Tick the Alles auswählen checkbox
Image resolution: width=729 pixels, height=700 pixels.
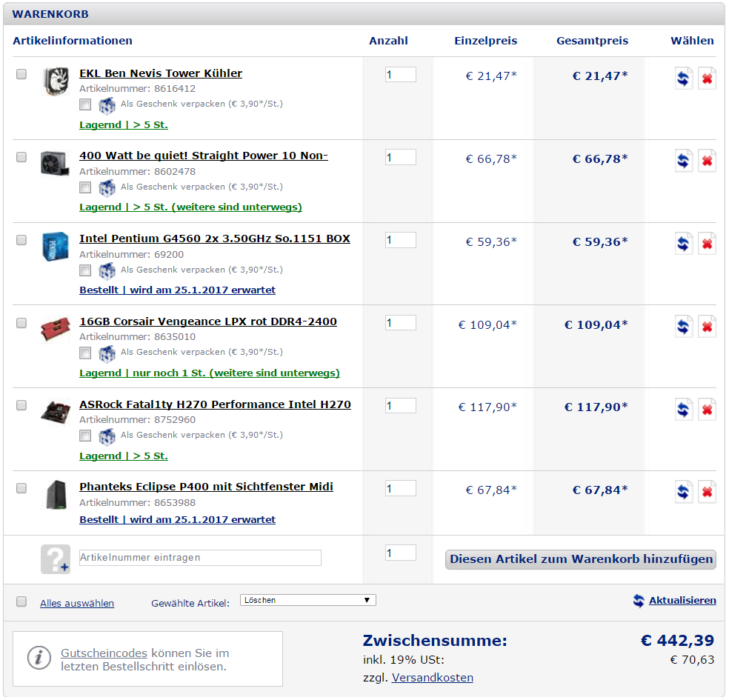click(x=21, y=601)
